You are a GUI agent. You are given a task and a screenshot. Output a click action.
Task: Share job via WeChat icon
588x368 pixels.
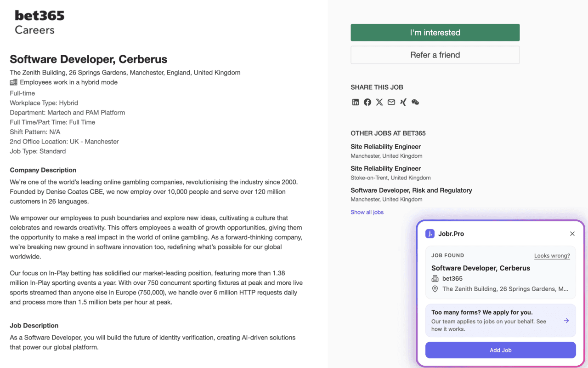point(415,102)
